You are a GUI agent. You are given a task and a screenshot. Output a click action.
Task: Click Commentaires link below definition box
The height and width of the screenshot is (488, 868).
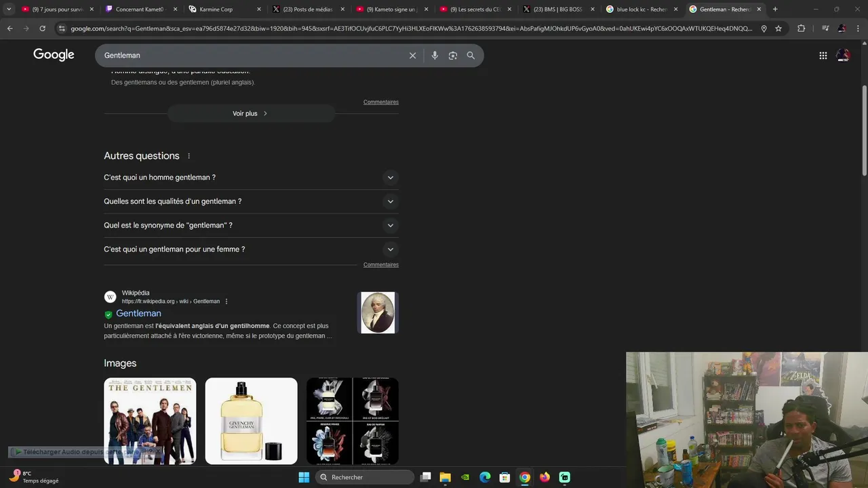380,102
